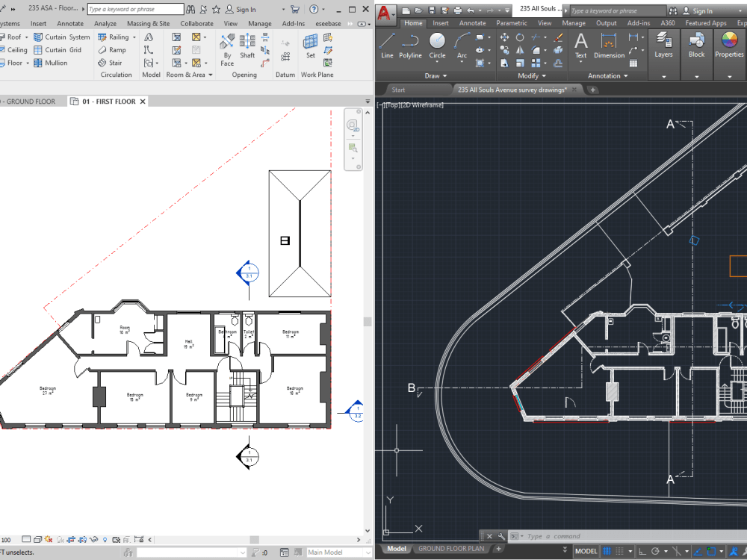The height and width of the screenshot is (560, 747).
Task: Toggle object snap tracking in AutoCAD status bar
Action: click(x=697, y=551)
